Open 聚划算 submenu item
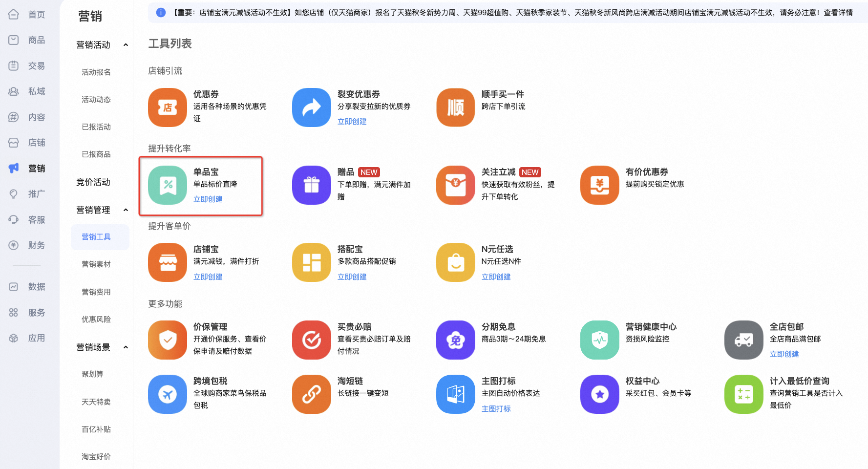Image resolution: width=868 pixels, height=469 pixels. pyautogui.click(x=92, y=374)
